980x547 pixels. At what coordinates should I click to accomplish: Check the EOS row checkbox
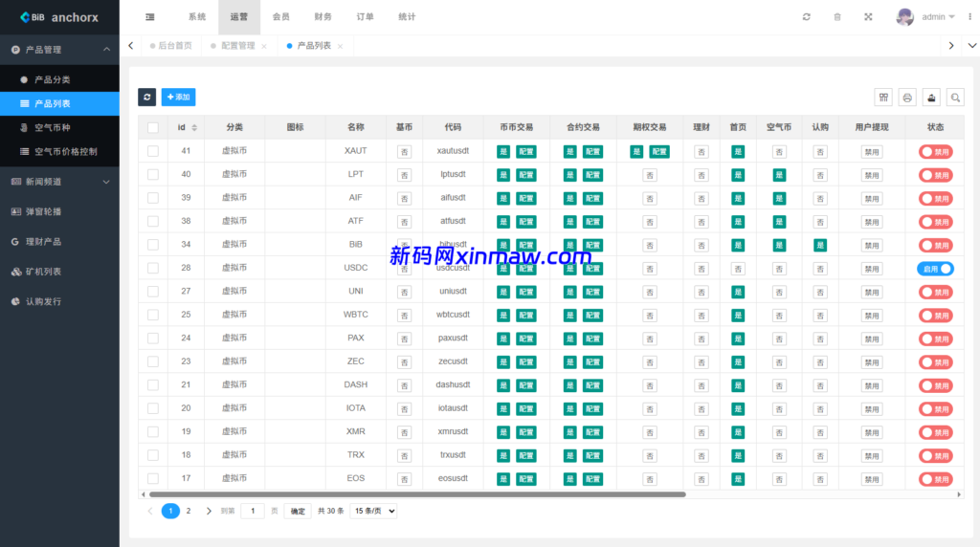[x=153, y=478]
